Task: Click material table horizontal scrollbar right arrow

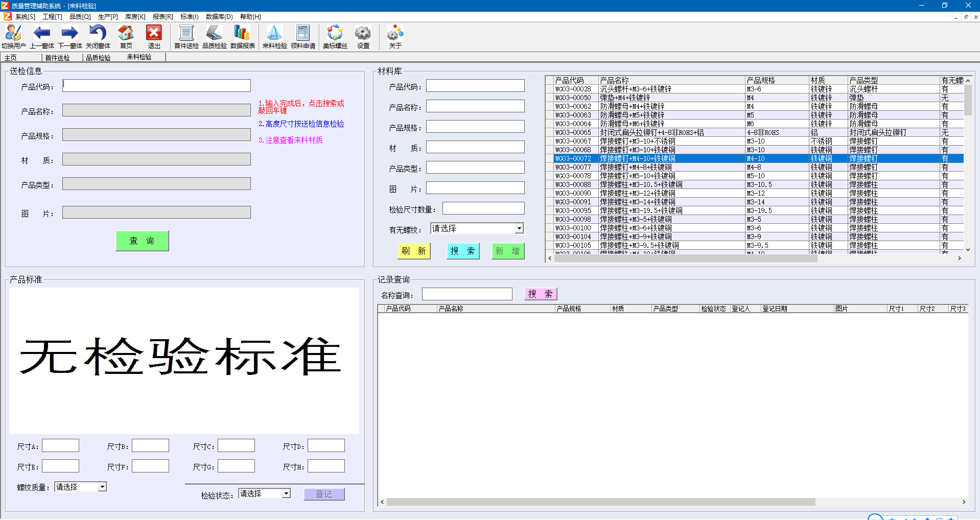Action: point(959,258)
